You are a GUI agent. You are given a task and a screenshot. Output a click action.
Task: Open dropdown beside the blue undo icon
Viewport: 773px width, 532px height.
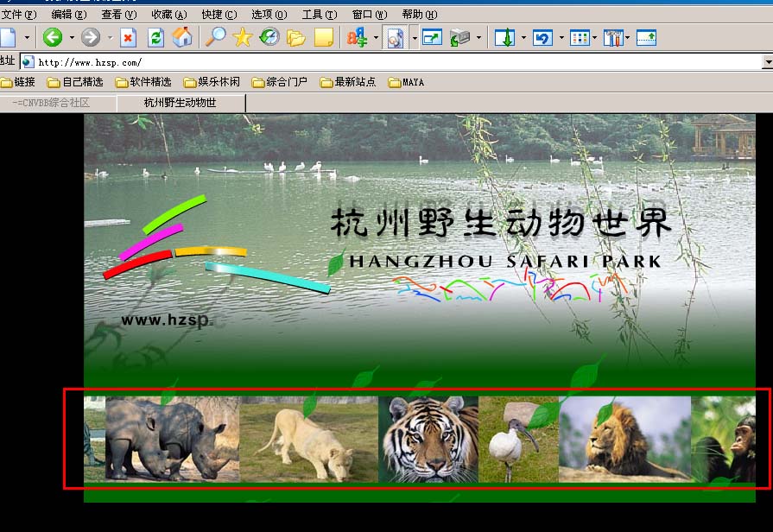tap(561, 37)
